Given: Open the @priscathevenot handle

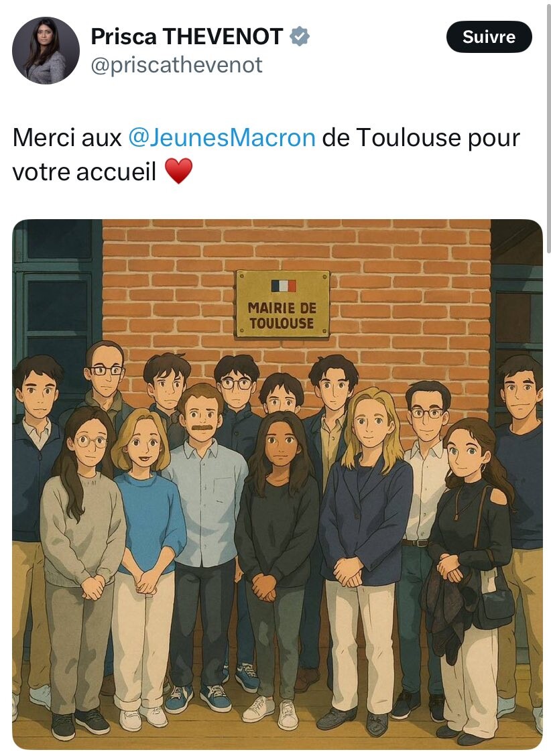Looking at the screenshot, I should (176, 65).
